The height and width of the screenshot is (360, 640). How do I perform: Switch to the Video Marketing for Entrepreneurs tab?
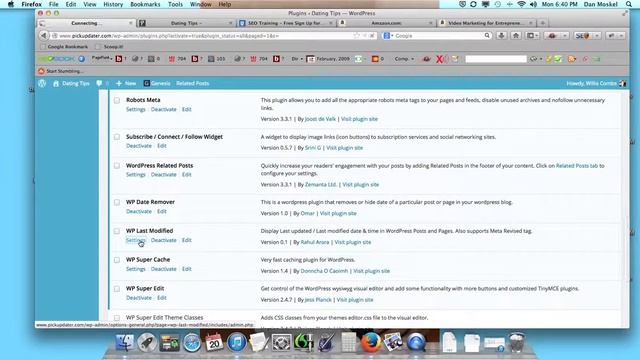(486, 23)
